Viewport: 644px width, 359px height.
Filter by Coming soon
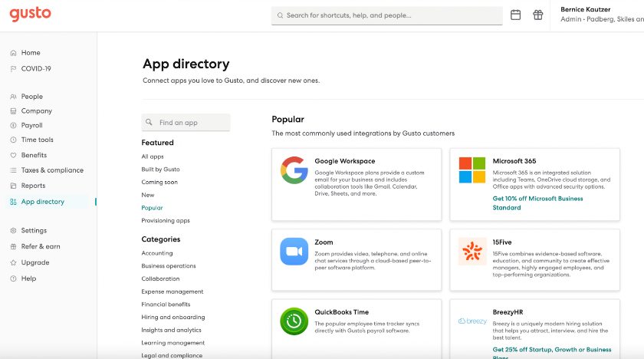[159, 182]
